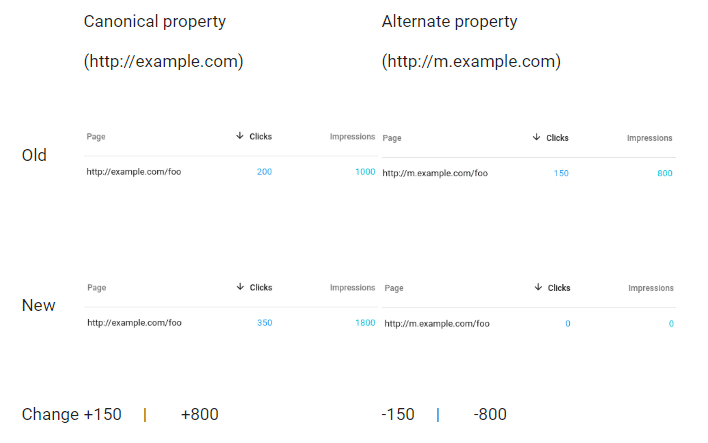Sort New alternate table by Impressions
Image resolution: width=708 pixels, height=443 pixels.
click(x=651, y=288)
